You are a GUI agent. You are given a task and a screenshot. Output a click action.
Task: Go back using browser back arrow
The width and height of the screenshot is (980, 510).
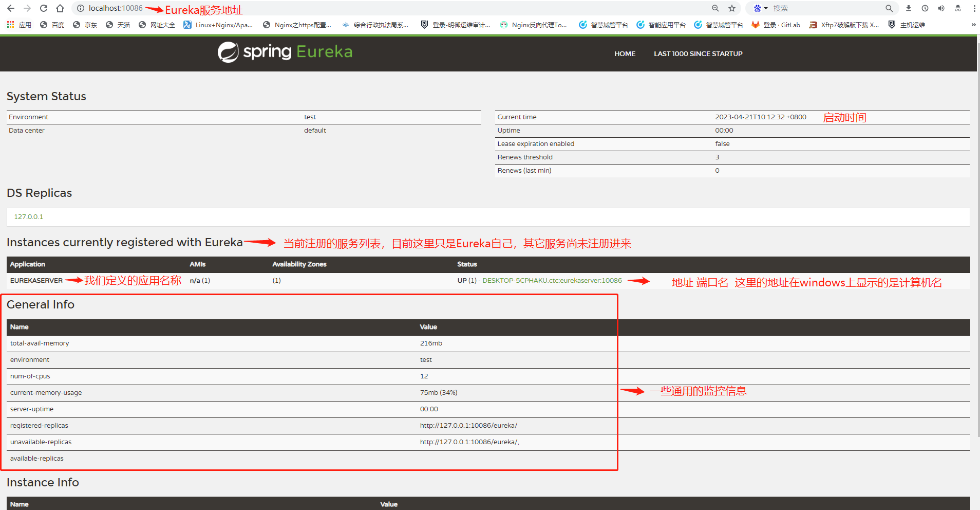(11, 8)
